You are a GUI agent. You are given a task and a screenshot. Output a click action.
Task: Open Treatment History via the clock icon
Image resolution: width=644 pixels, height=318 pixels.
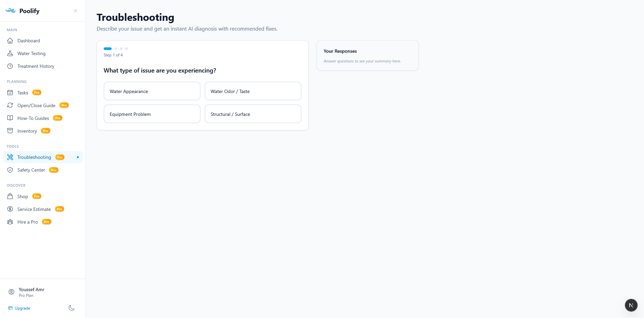point(10,66)
